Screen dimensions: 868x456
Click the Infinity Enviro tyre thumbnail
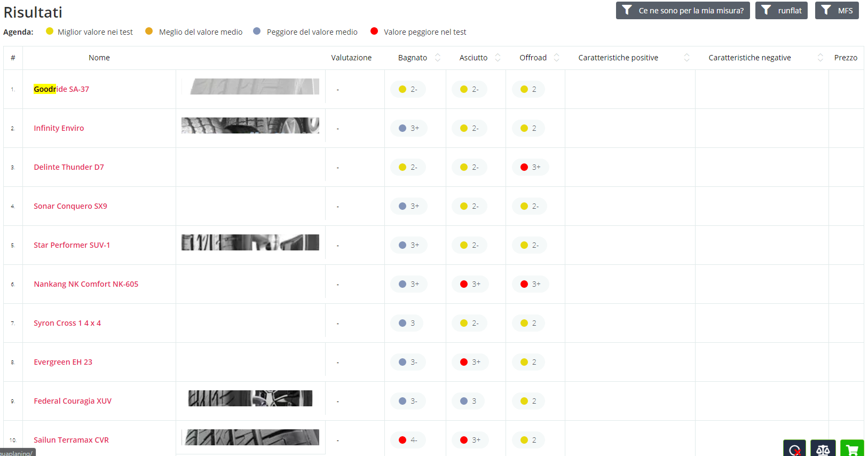[x=250, y=125]
